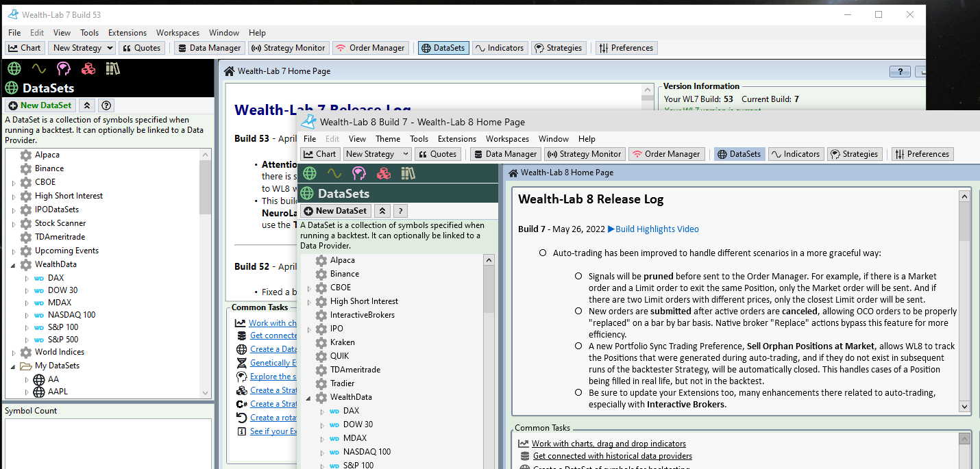
Task: Open the Extensions menu in Wealth-Lab 7
Action: 127,32
